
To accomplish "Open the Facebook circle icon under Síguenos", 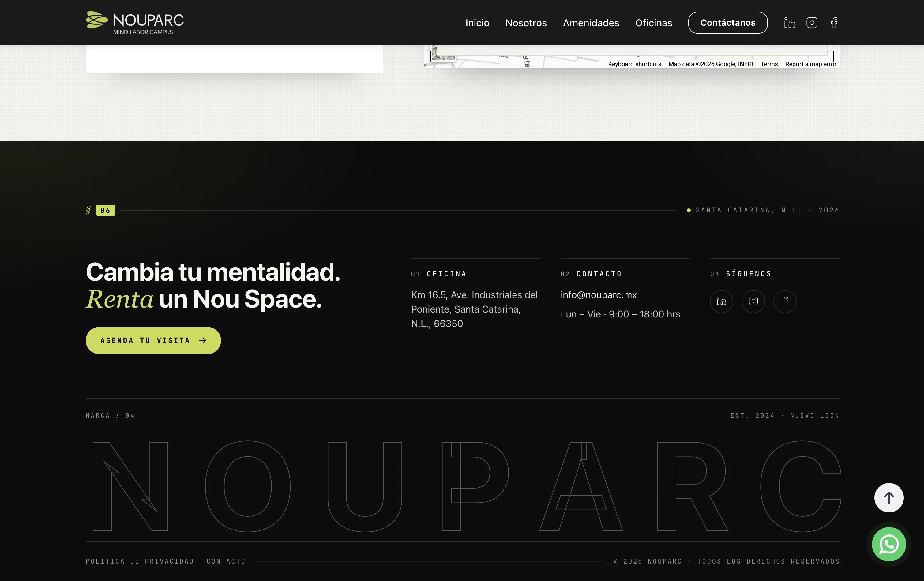I will (x=785, y=301).
